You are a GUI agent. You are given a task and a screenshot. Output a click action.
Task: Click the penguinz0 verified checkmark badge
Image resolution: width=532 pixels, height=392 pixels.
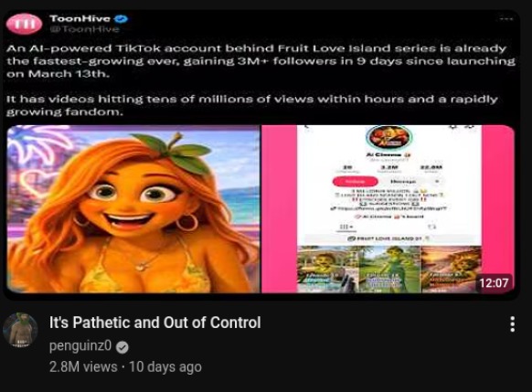click(122, 347)
